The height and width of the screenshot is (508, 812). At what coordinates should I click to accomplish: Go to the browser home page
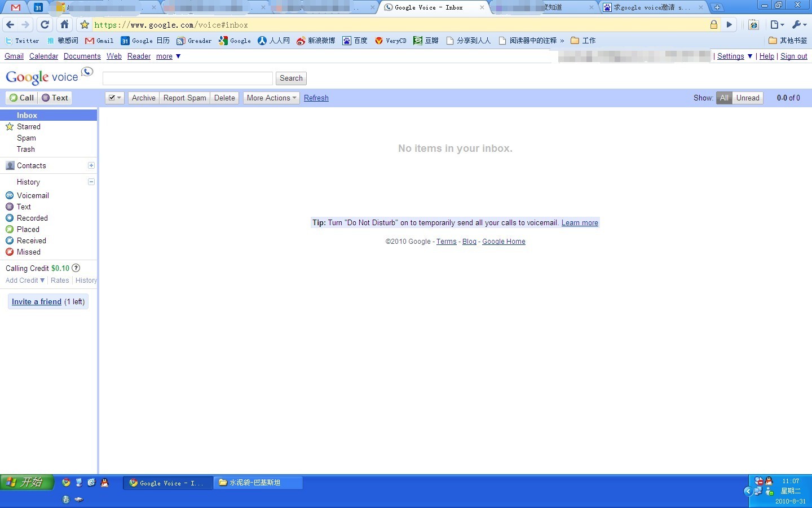coord(64,25)
